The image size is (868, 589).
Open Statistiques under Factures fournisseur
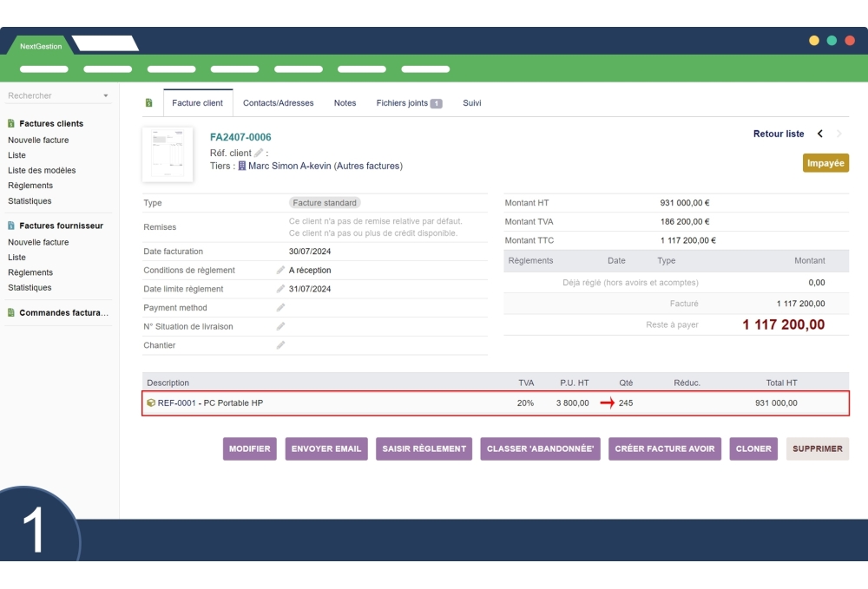coord(30,287)
